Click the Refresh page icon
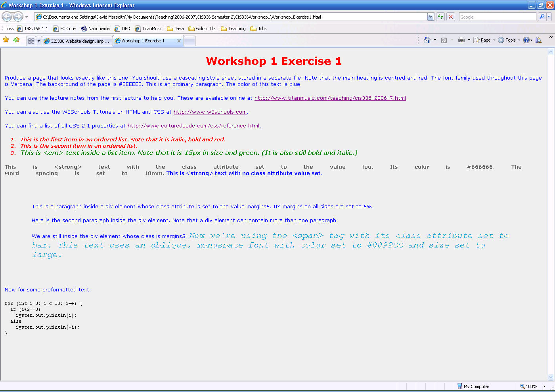 click(x=440, y=17)
